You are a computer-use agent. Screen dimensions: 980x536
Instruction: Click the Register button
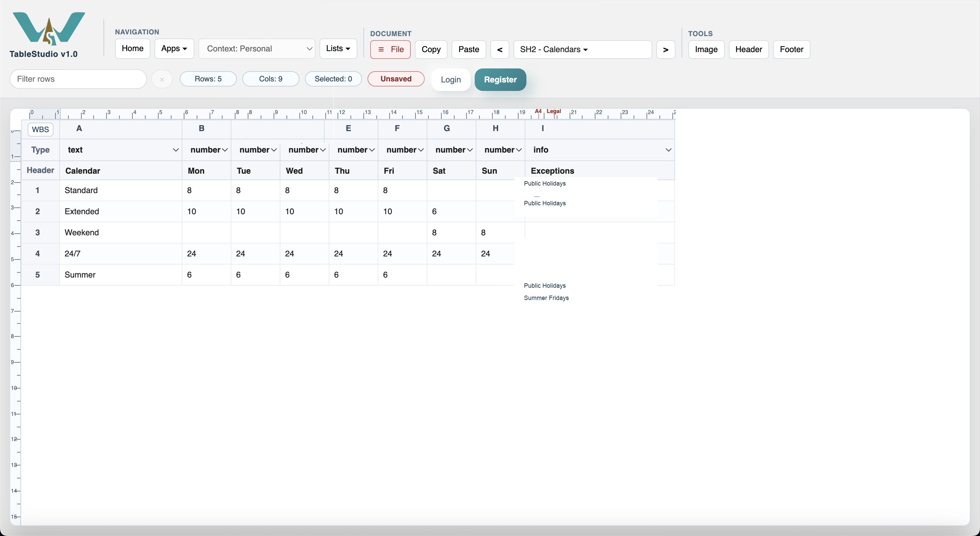(x=500, y=80)
